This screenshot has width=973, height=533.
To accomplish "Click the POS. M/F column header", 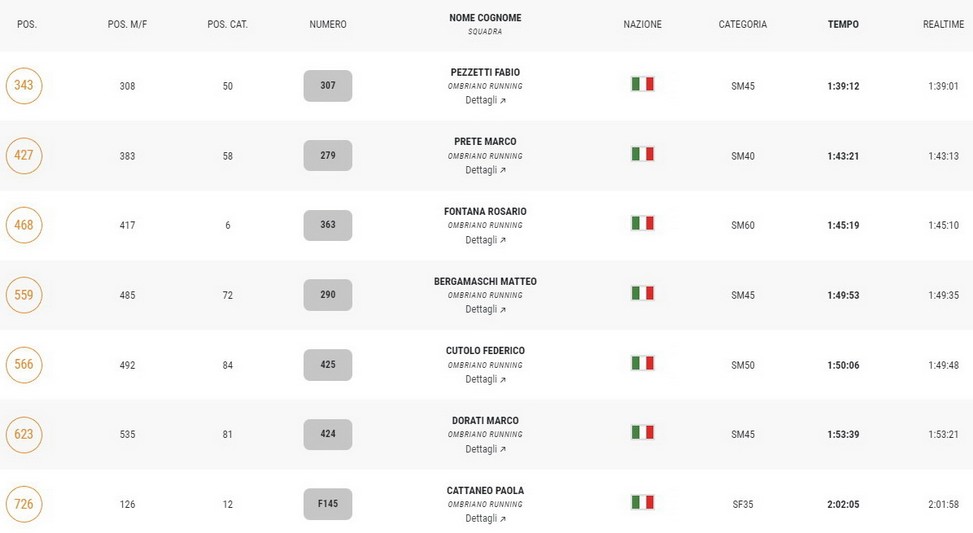I will pos(127,24).
